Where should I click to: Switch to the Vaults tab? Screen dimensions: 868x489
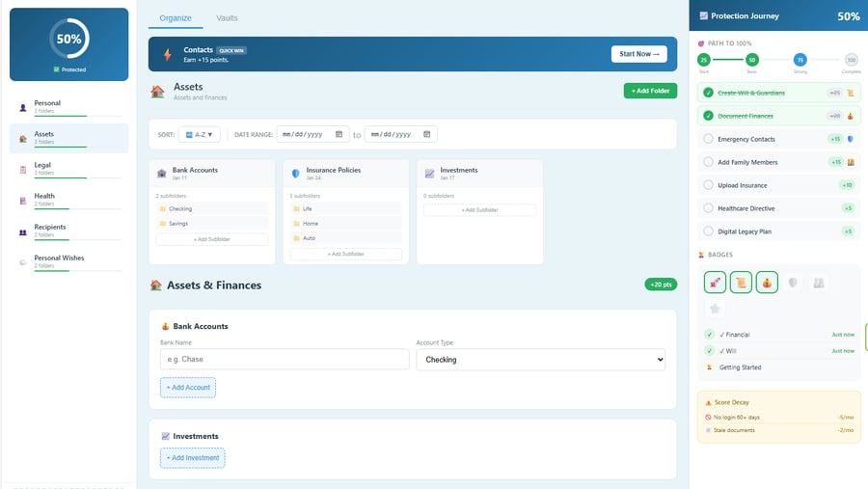coord(227,17)
